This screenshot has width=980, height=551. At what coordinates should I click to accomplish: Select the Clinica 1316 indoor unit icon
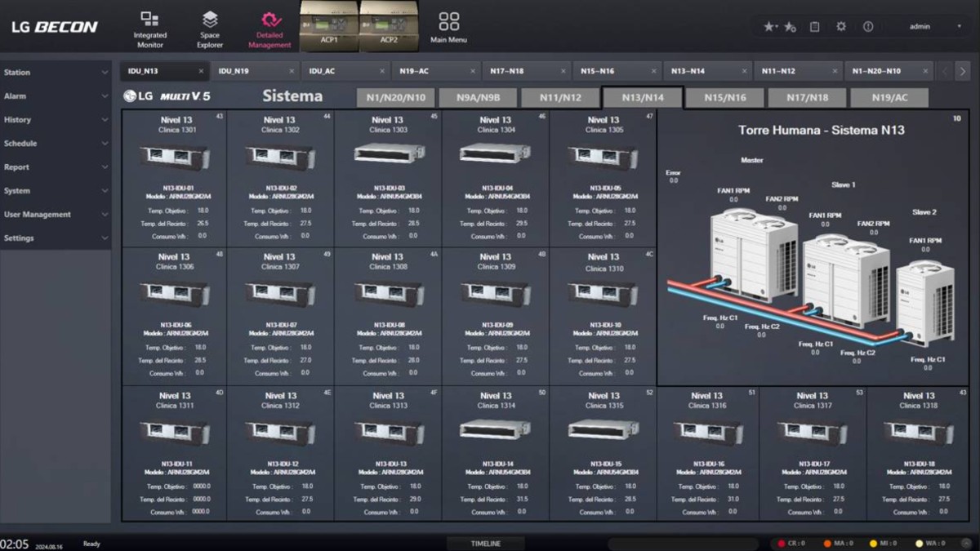point(707,433)
